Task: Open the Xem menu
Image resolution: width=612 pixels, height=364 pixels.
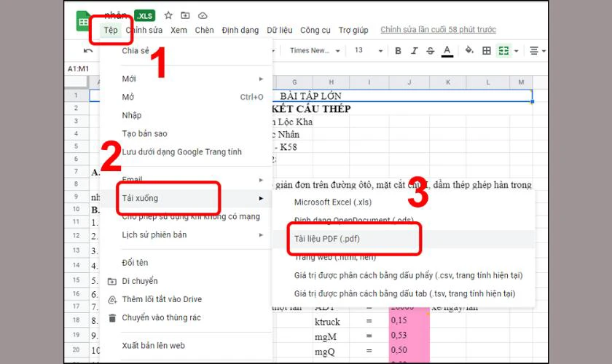Action: (178, 30)
